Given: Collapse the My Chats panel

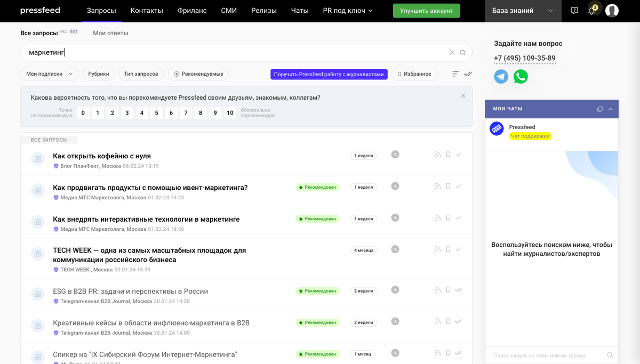Looking at the screenshot, I should (611, 109).
